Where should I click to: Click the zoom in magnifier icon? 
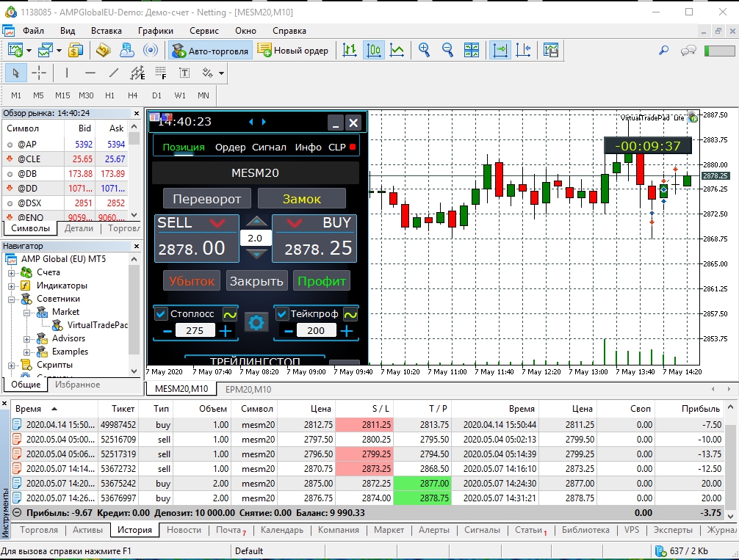(424, 50)
